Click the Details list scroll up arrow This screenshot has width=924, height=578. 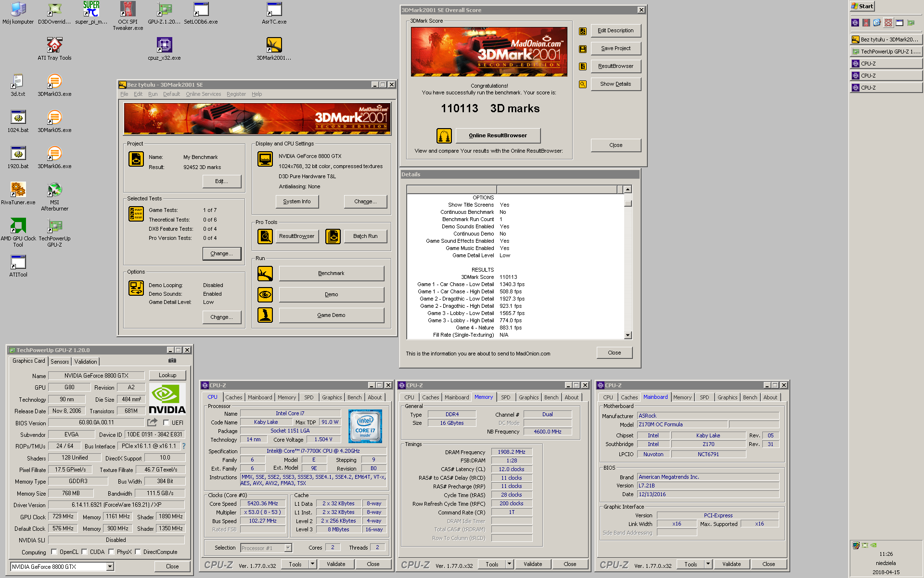(x=628, y=190)
